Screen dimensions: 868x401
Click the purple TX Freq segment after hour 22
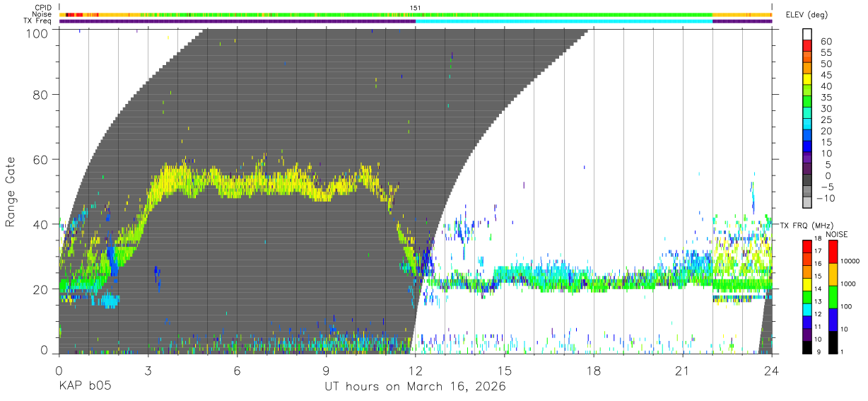tap(742, 21)
